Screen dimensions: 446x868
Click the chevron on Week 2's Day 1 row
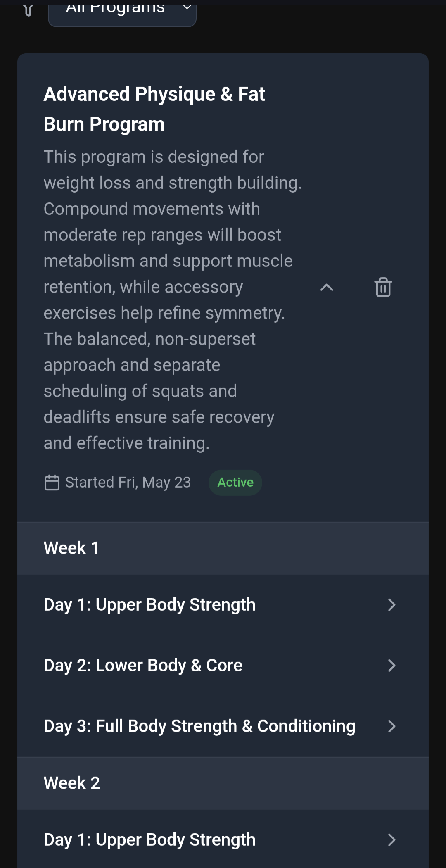click(x=392, y=840)
